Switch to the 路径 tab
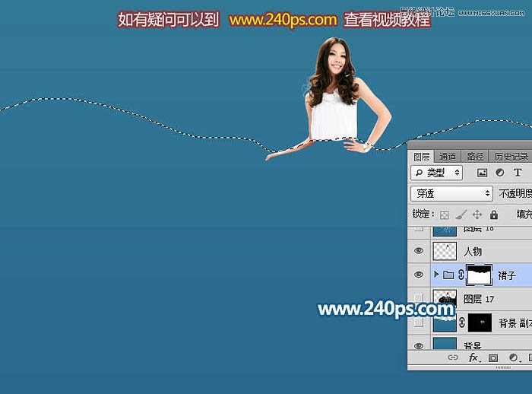This screenshot has height=394, width=532. (475, 157)
